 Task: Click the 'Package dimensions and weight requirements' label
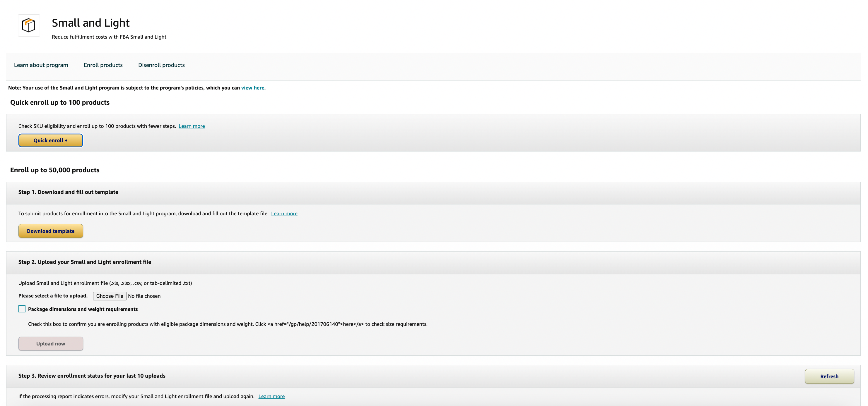click(x=83, y=309)
